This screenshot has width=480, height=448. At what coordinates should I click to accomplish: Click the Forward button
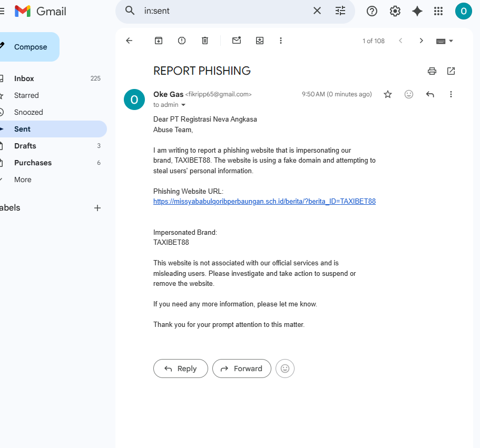click(242, 369)
